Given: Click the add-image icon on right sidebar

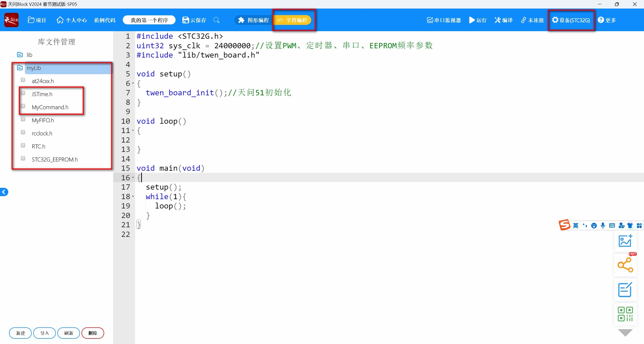Looking at the screenshot, I should 625,241.
